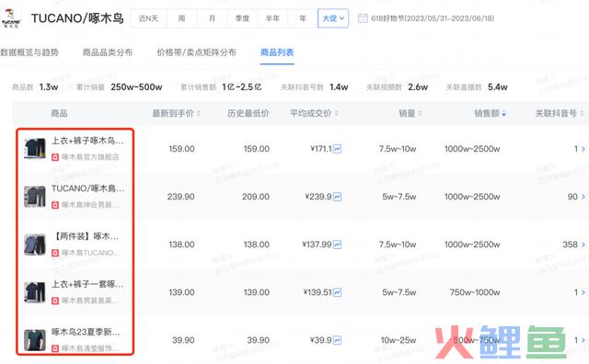Select the 月 time range

(213, 18)
